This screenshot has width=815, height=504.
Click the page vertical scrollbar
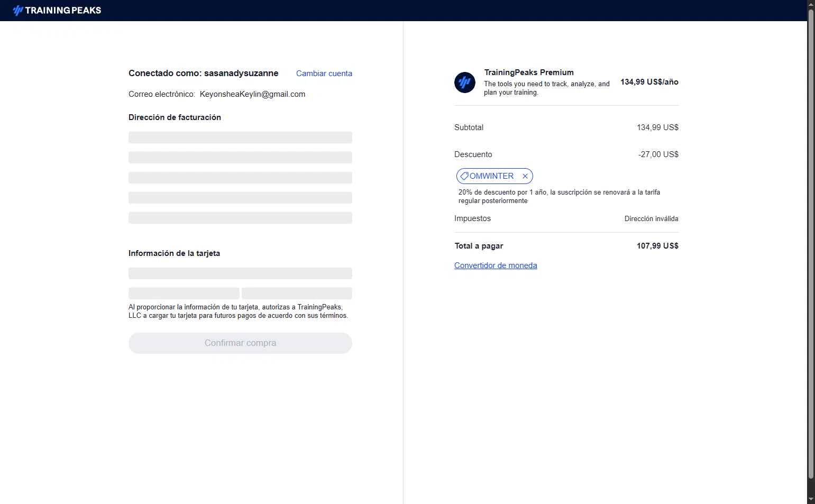click(x=811, y=243)
